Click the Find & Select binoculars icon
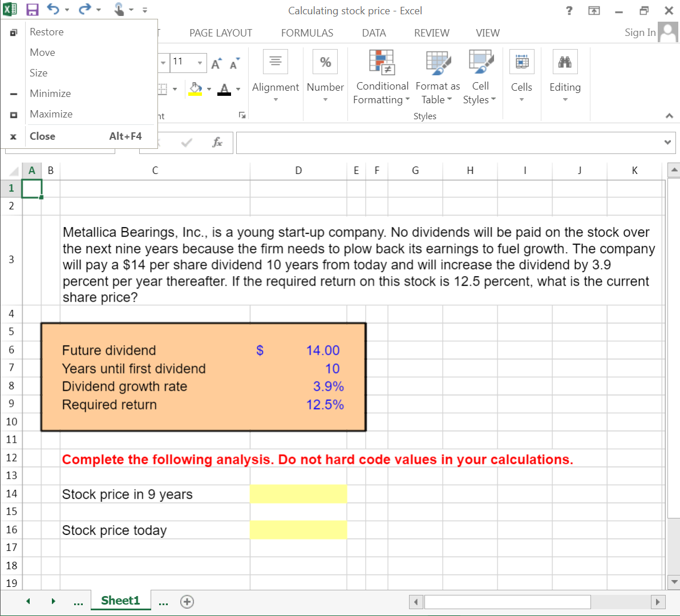Image resolution: width=680 pixels, height=616 pixels. 565,61
